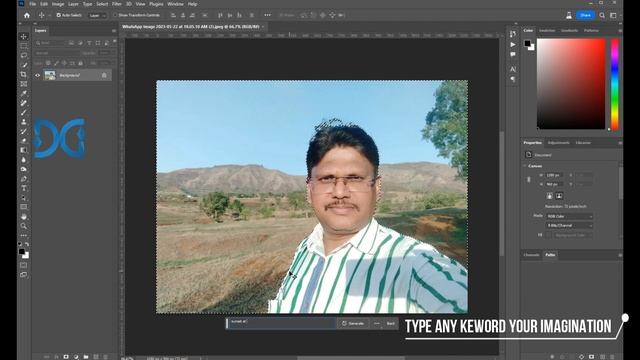Open the File menu
This screenshot has height=360, width=640.
coord(32,4)
